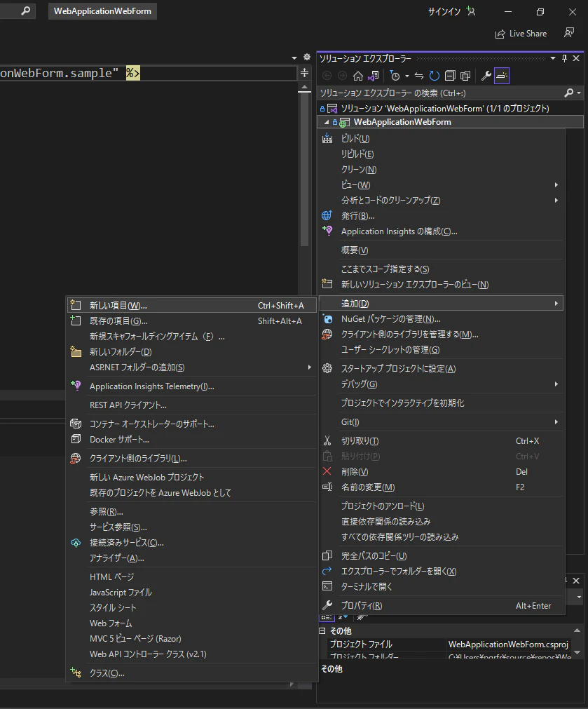The height and width of the screenshot is (709, 588).
Task: Choose 削除(V) delete menu item
Action: 442,471
